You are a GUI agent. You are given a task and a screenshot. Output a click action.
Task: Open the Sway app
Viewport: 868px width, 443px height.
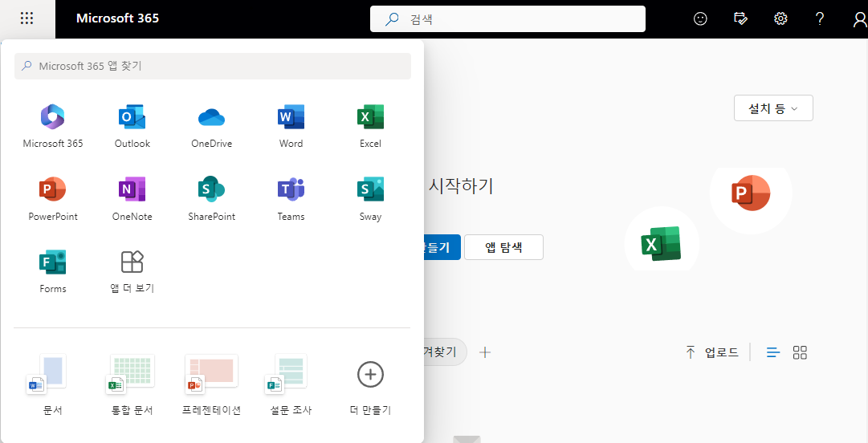coord(370,198)
